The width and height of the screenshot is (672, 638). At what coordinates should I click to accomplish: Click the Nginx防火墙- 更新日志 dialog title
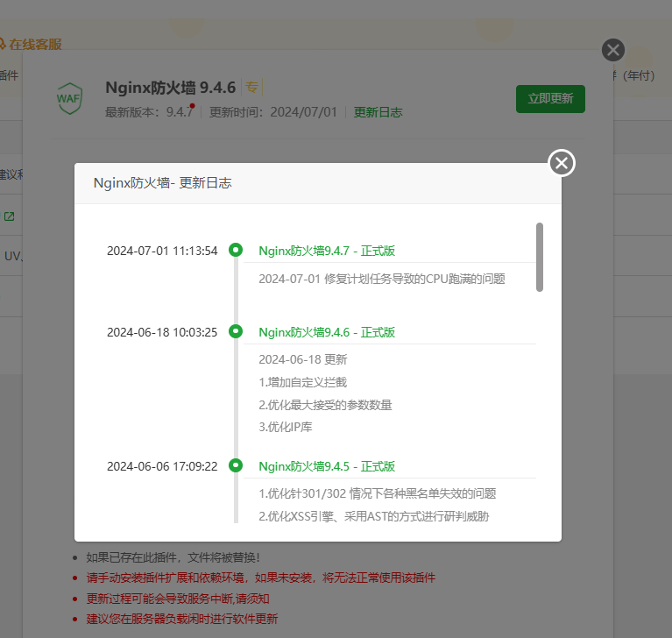click(x=162, y=183)
